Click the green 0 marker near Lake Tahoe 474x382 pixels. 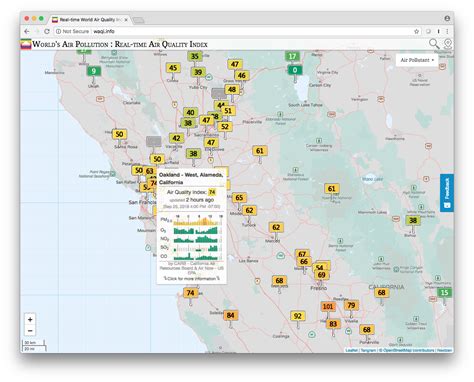point(295,70)
